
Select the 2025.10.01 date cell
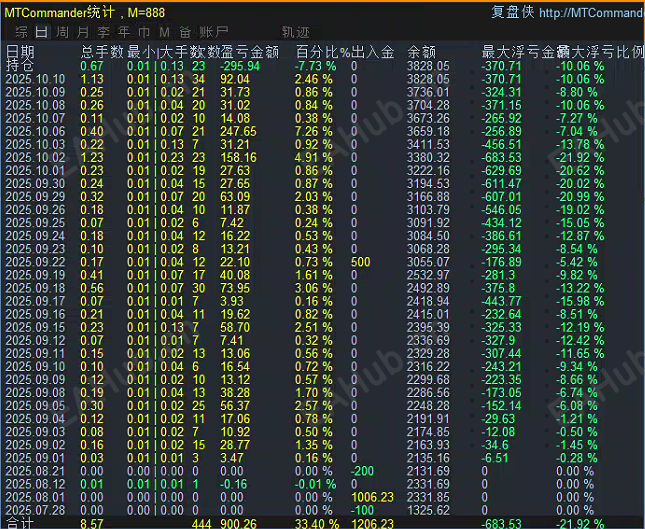(x=35, y=171)
